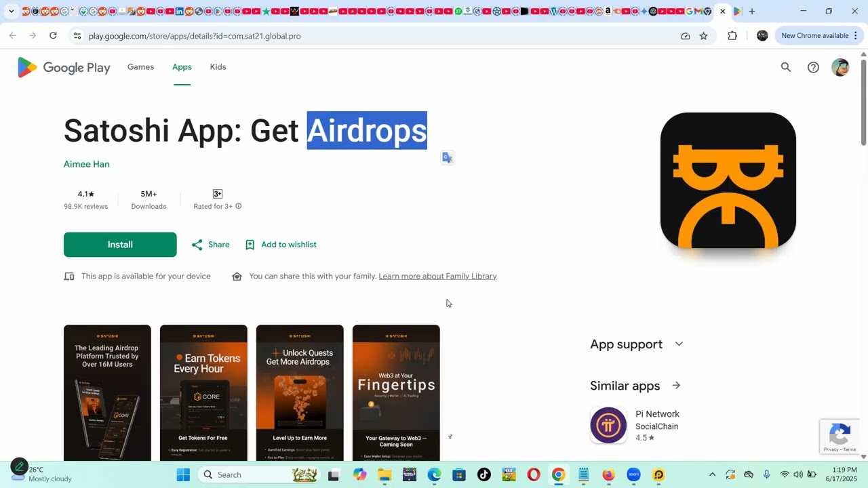Open File Explorer from the taskbar
Viewport: 868px width, 488px height.
(384, 474)
